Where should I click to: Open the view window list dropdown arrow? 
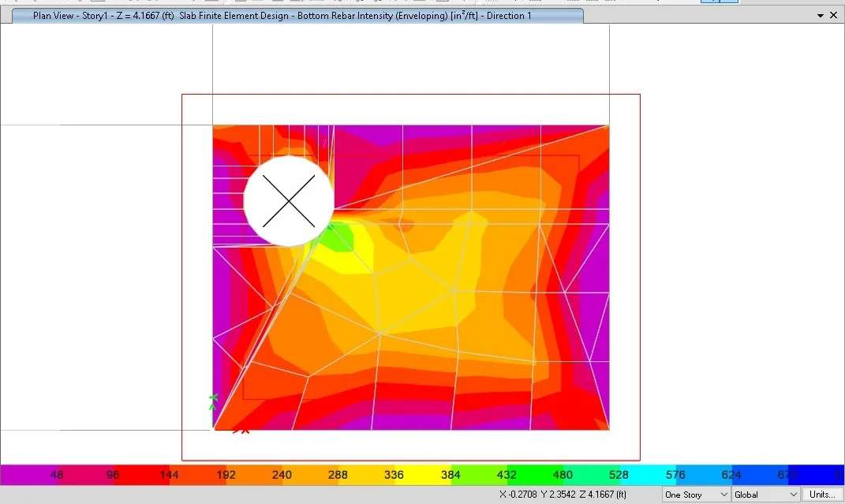821,16
